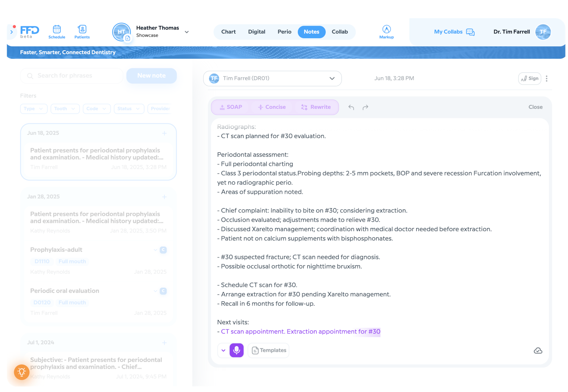Open the Jun 18, 2025 note by Tim Farrell
Image resolution: width=568 pixels, height=392 pixels.
pos(98,158)
